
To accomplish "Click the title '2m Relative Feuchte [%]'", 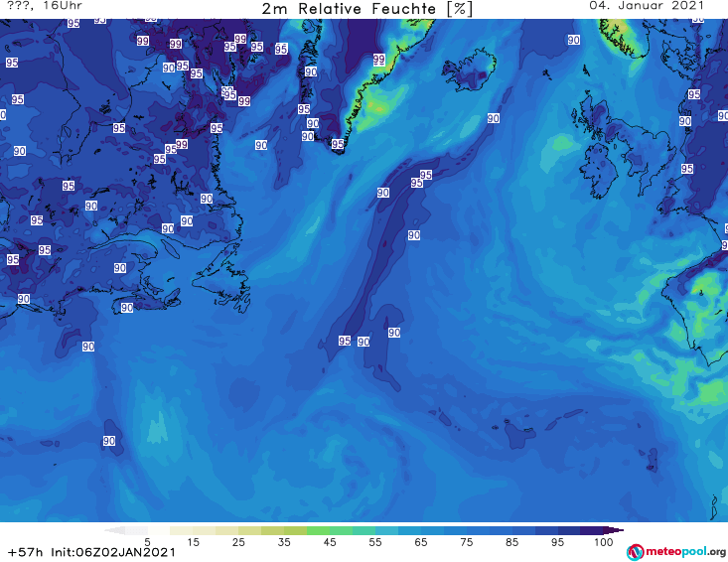I will (x=366, y=9).
